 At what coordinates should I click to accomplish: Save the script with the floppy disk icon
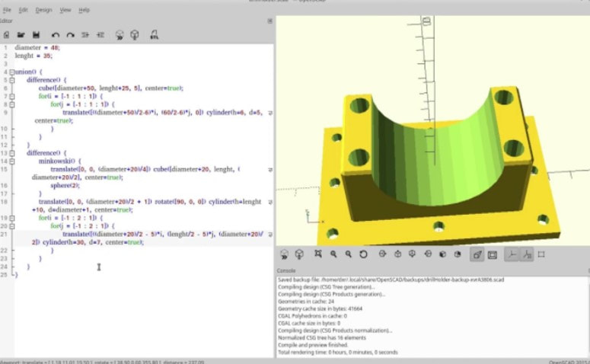(x=36, y=34)
